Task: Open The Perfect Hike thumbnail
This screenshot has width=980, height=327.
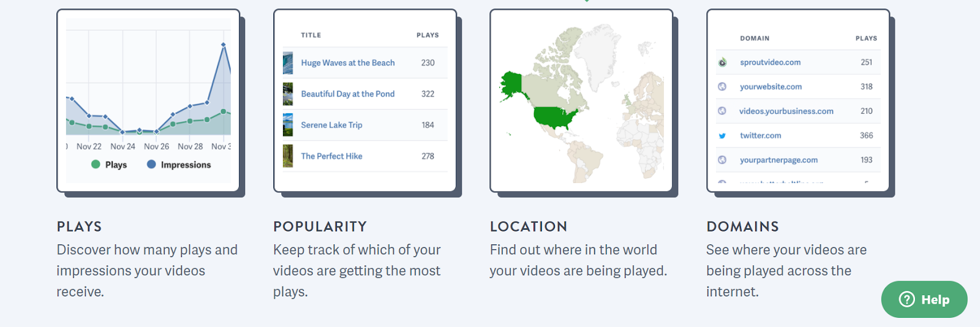Action: click(288, 156)
